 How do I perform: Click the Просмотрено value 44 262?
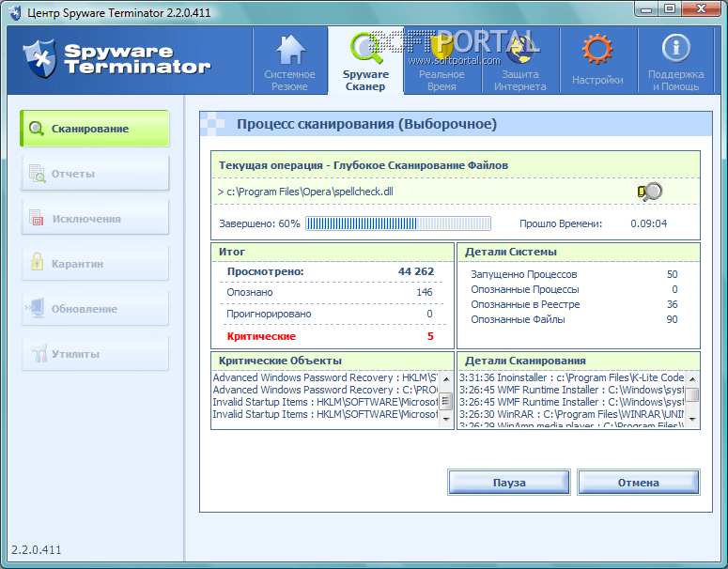coord(416,271)
